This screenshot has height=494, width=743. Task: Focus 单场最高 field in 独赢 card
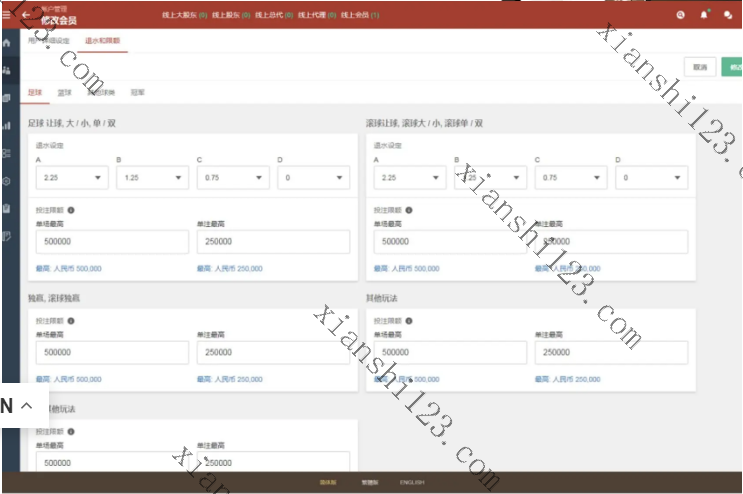coord(112,352)
